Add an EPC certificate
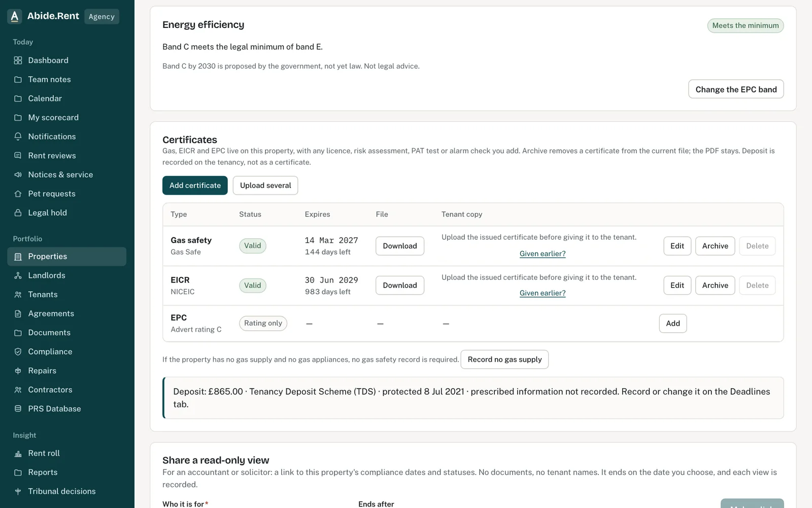Viewport: 812px width, 508px height. [673, 324]
